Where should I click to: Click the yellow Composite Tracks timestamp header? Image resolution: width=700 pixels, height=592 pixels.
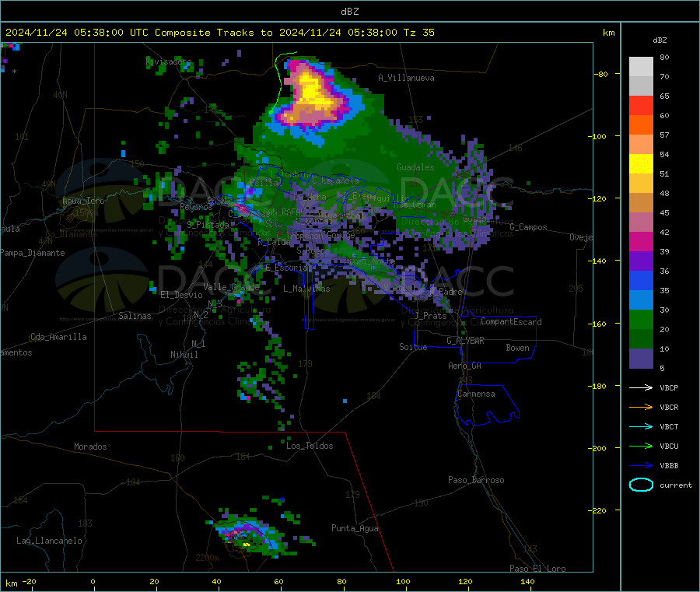(220, 33)
